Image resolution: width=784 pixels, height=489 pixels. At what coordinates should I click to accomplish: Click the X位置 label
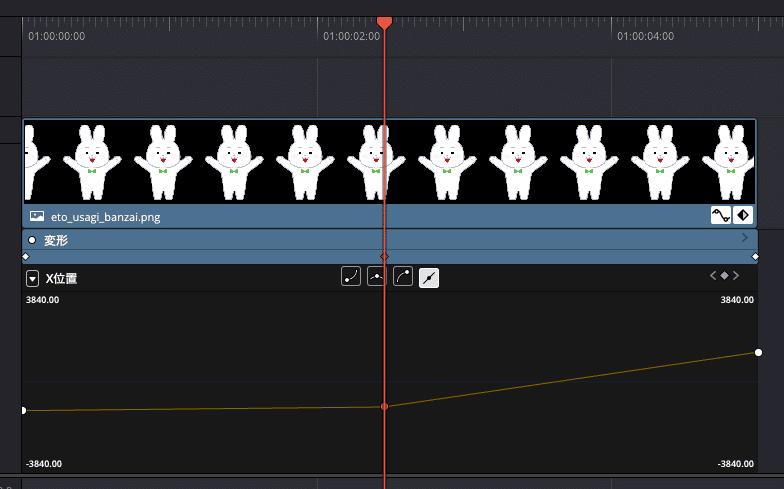[x=62, y=278]
